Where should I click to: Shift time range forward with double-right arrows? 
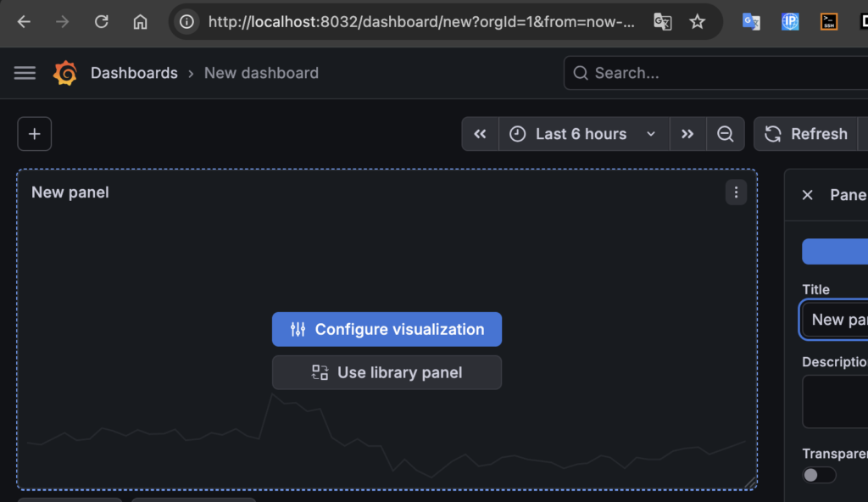click(687, 133)
